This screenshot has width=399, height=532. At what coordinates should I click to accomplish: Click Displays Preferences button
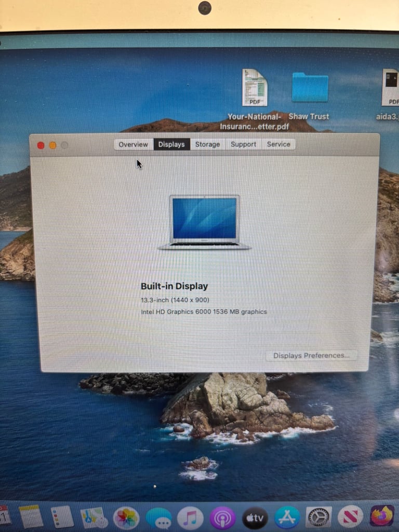point(311,355)
